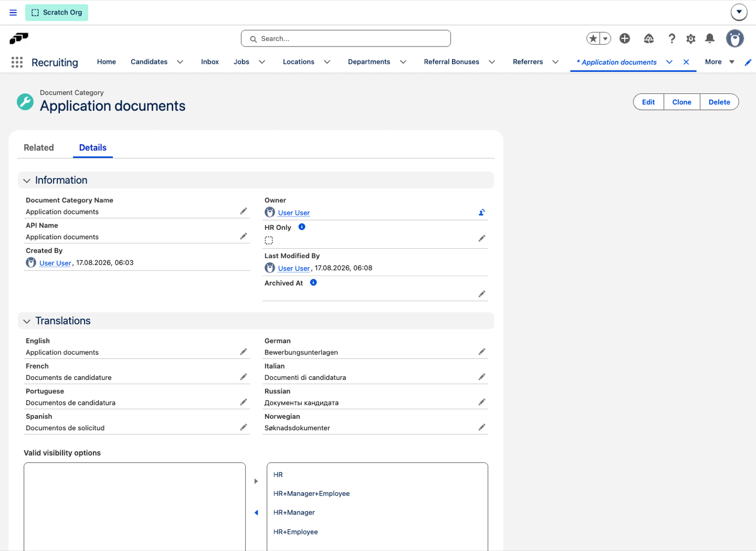Select HR+Manager+Employee visibility option
The image size is (756, 551).
pyautogui.click(x=312, y=493)
